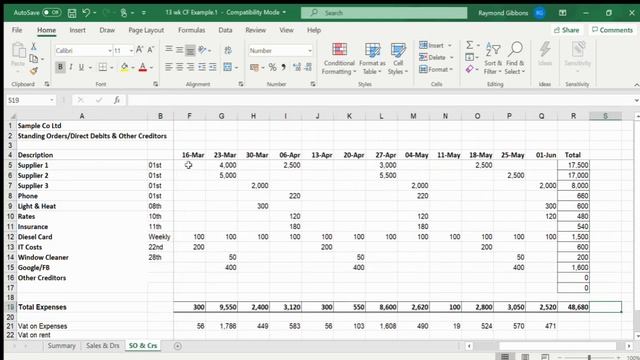Align cell text to the left
Screen dimensions: 640x360
tap(169, 67)
